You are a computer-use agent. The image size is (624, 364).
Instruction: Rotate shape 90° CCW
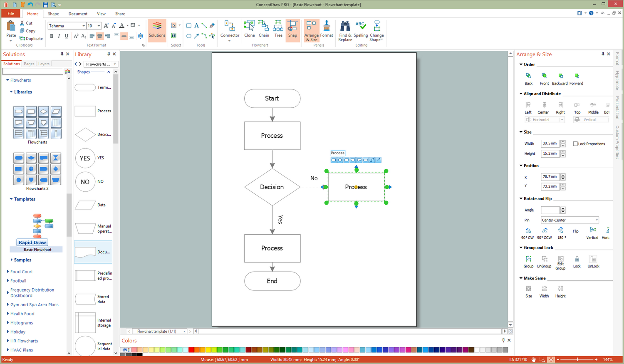[x=544, y=233]
